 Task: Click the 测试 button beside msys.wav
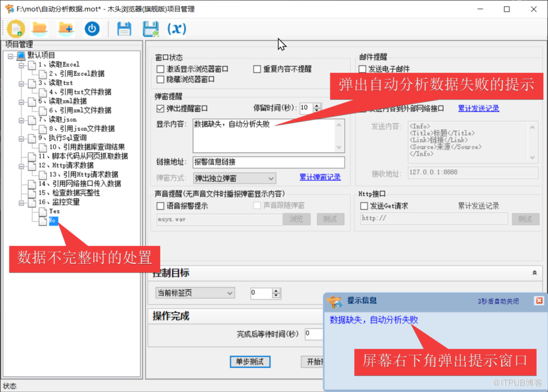pyautogui.click(x=330, y=219)
